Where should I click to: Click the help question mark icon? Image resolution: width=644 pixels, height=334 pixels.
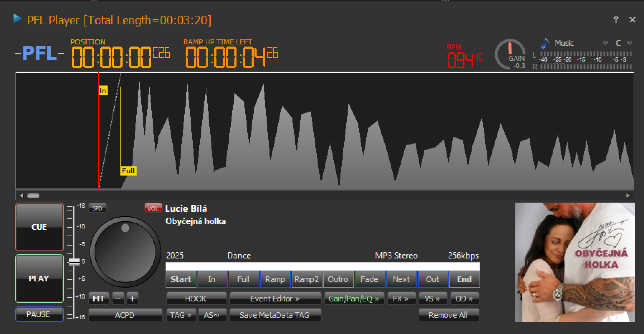616,20
